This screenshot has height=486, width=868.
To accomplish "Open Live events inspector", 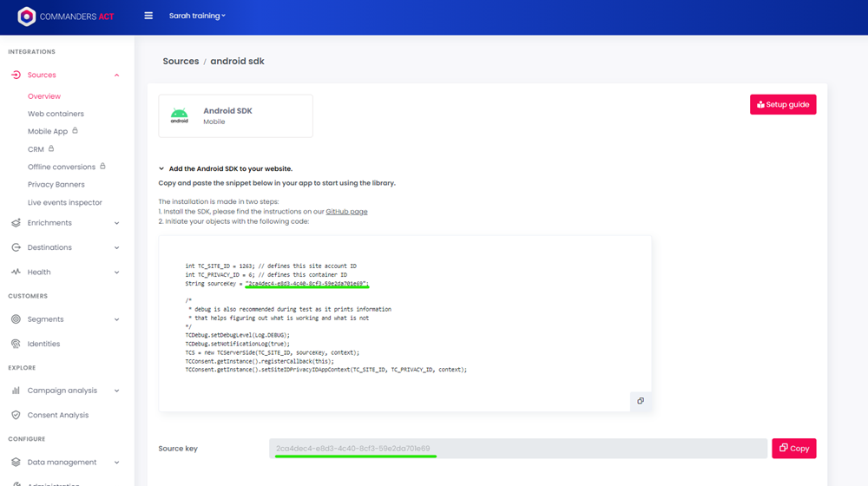I will coord(65,202).
